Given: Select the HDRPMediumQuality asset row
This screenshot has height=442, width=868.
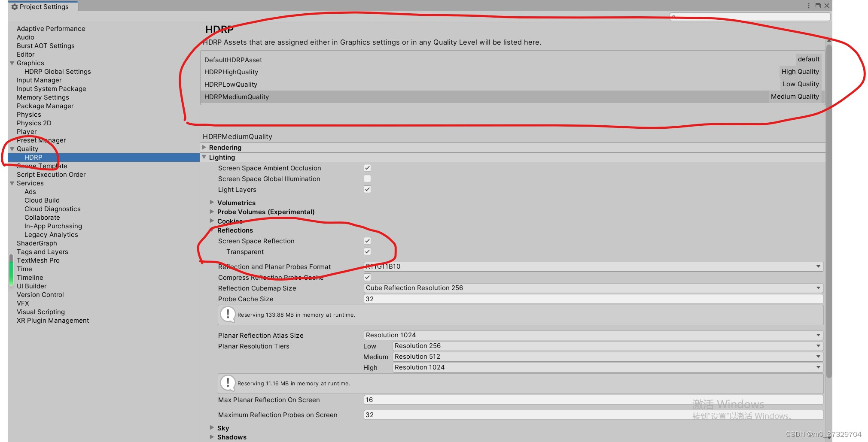Looking at the screenshot, I should point(512,97).
